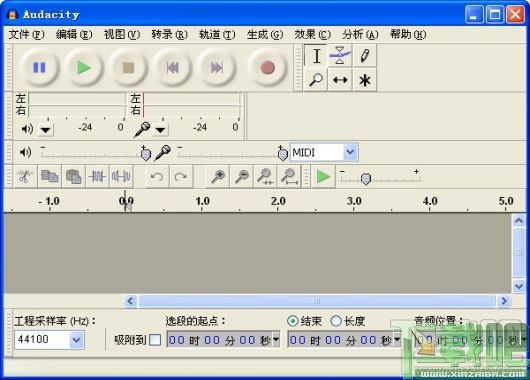Pause using the blue Pause button

click(39, 68)
